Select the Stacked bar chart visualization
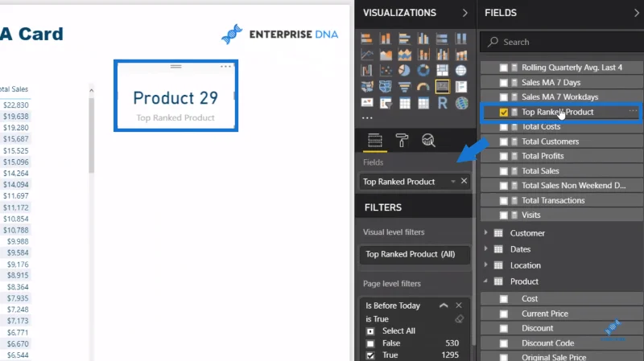The height and width of the screenshot is (361, 644). pos(366,39)
